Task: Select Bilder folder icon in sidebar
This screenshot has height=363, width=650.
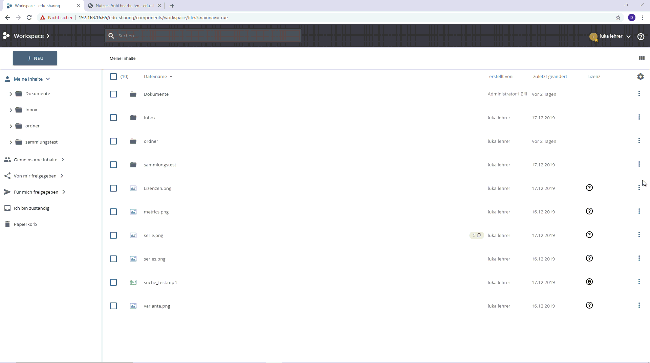Action: click(19, 110)
